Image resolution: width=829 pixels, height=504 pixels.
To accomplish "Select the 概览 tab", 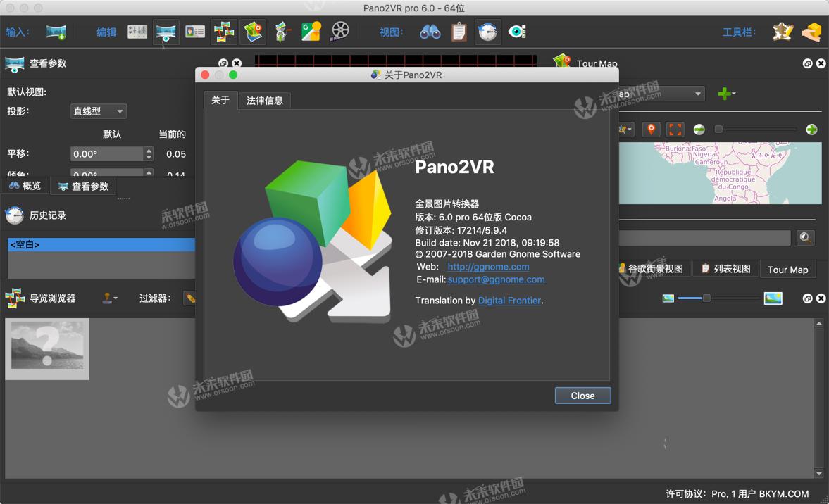I will click(25, 186).
